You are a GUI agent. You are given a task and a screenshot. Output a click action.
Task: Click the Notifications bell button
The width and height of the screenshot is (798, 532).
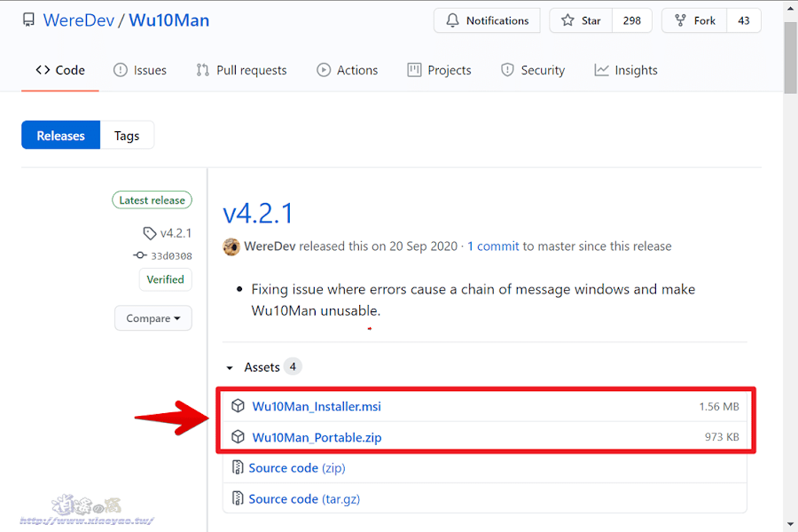[x=487, y=20]
